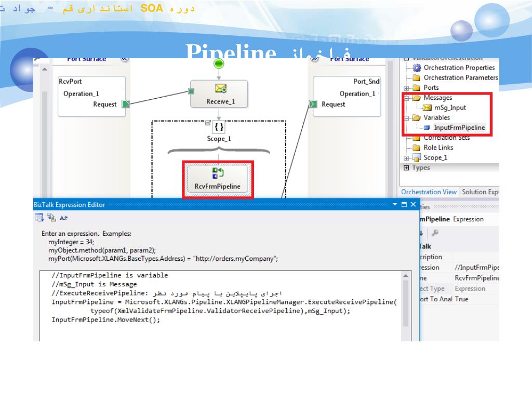Select the RcvFrmPipeline expression shape
The image size is (532, 399).
coord(218,179)
